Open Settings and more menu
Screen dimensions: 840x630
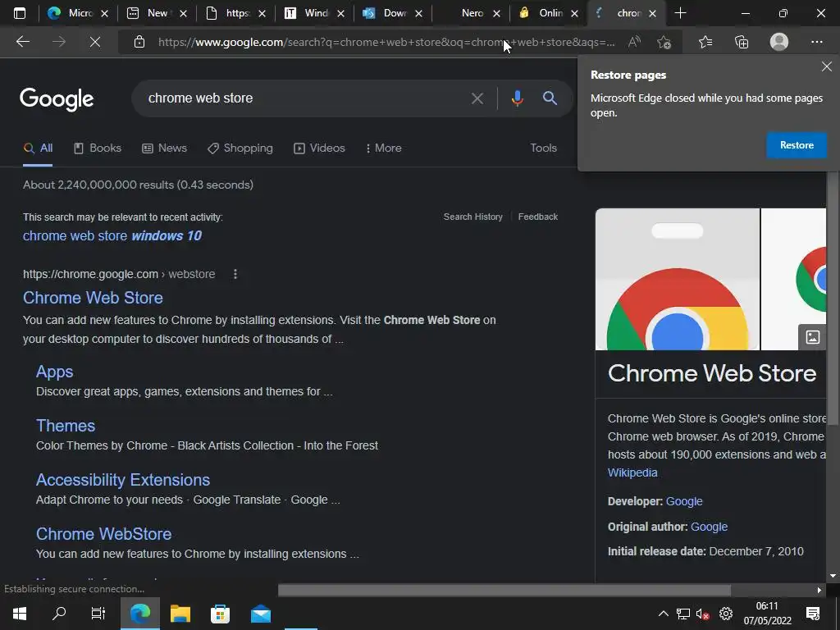(x=816, y=42)
